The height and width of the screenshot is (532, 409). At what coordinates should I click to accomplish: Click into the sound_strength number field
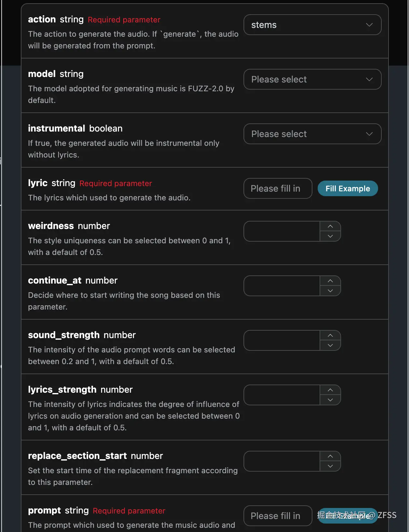[282, 340]
